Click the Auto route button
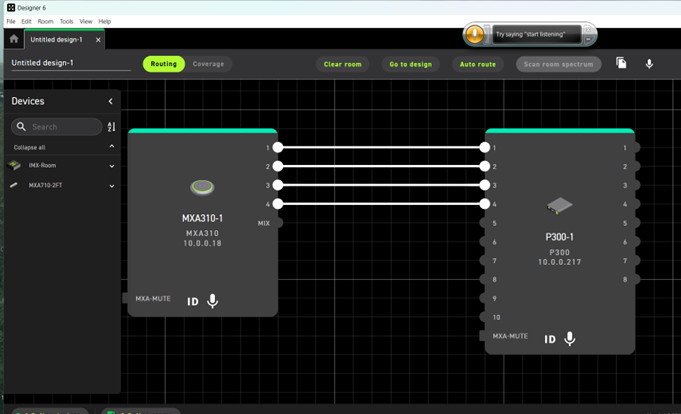Viewport: 681px width, 414px height. (477, 64)
